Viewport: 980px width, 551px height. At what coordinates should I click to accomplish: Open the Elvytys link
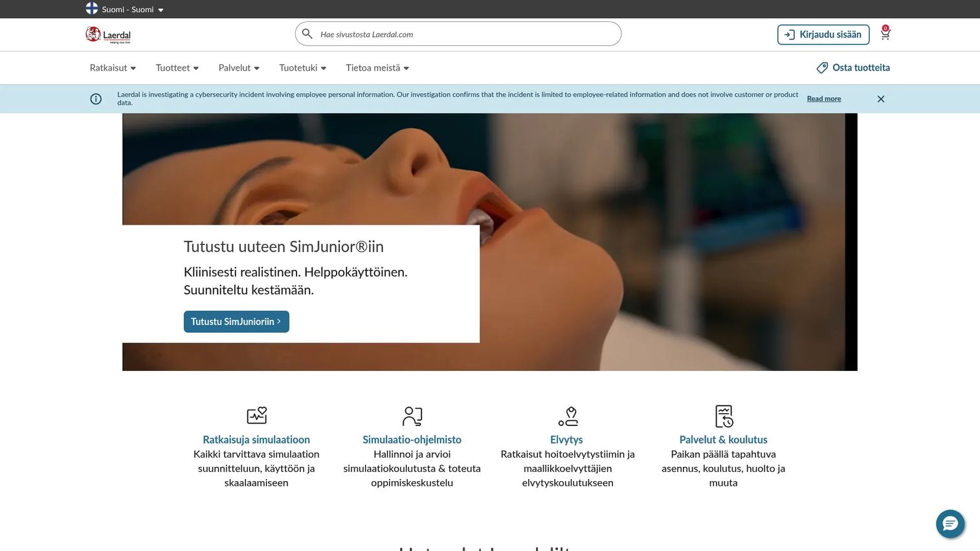[x=566, y=440]
